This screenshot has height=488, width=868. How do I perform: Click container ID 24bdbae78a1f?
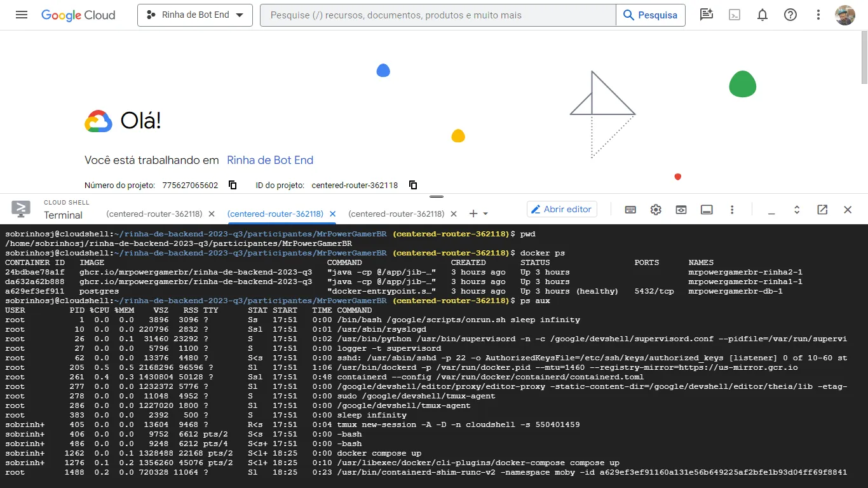(35, 272)
